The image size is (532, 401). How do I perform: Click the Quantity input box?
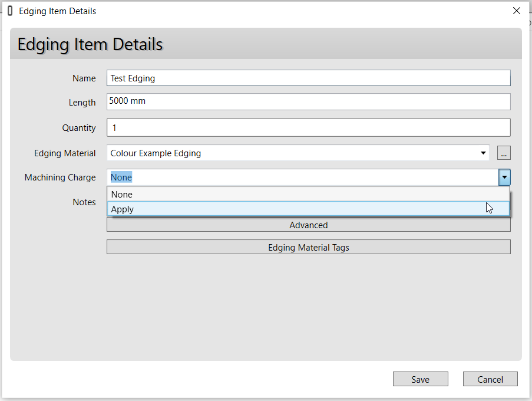point(308,127)
